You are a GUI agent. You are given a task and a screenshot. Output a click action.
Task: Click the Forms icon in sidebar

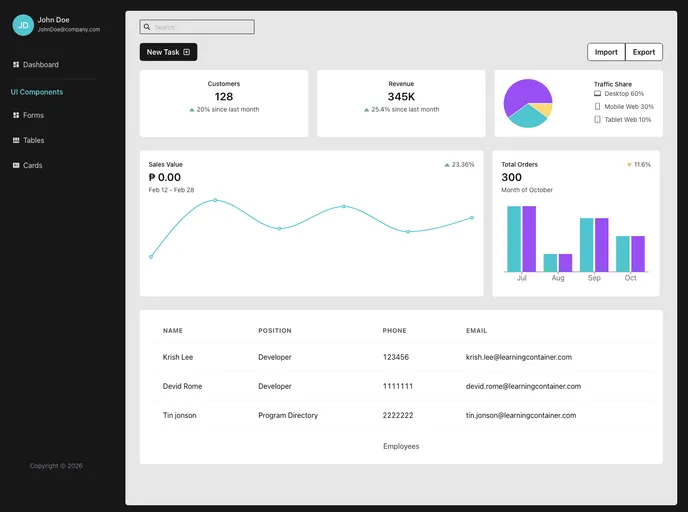(x=16, y=115)
